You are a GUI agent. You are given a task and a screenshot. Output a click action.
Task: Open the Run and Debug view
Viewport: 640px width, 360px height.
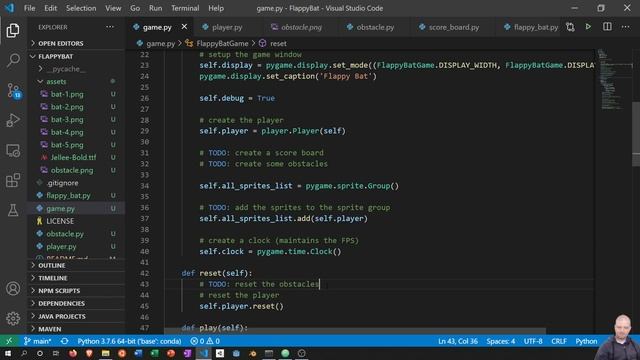[x=13, y=120]
